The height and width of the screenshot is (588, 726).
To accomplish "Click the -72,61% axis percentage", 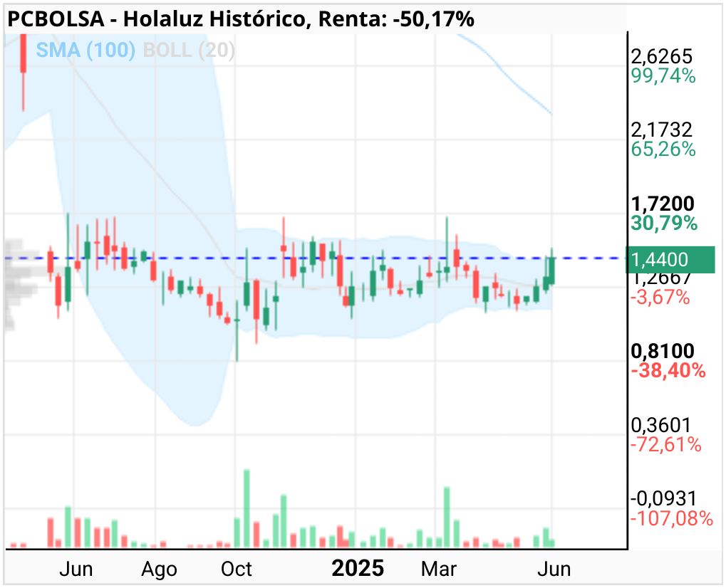I will pyautogui.click(x=666, y=444).
